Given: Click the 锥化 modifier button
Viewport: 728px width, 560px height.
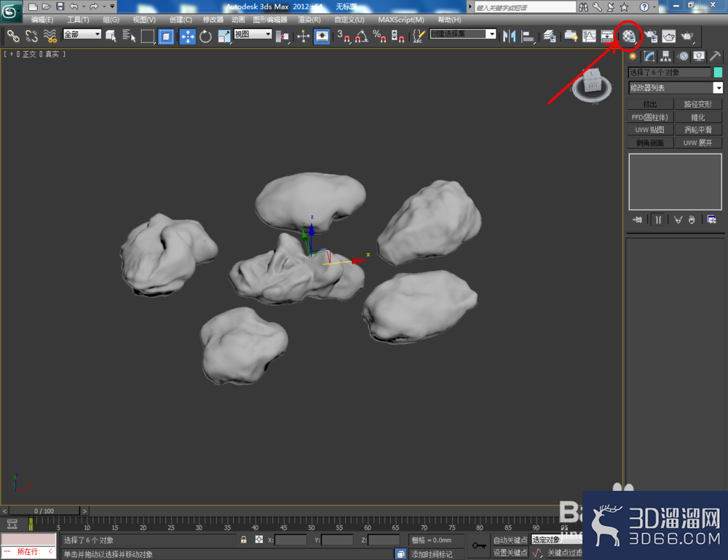Looking at the screenshot, I should (698, 117).
